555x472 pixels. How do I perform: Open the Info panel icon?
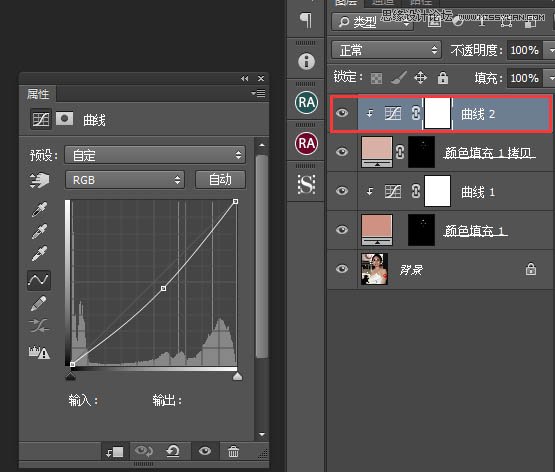pos(306,61)
